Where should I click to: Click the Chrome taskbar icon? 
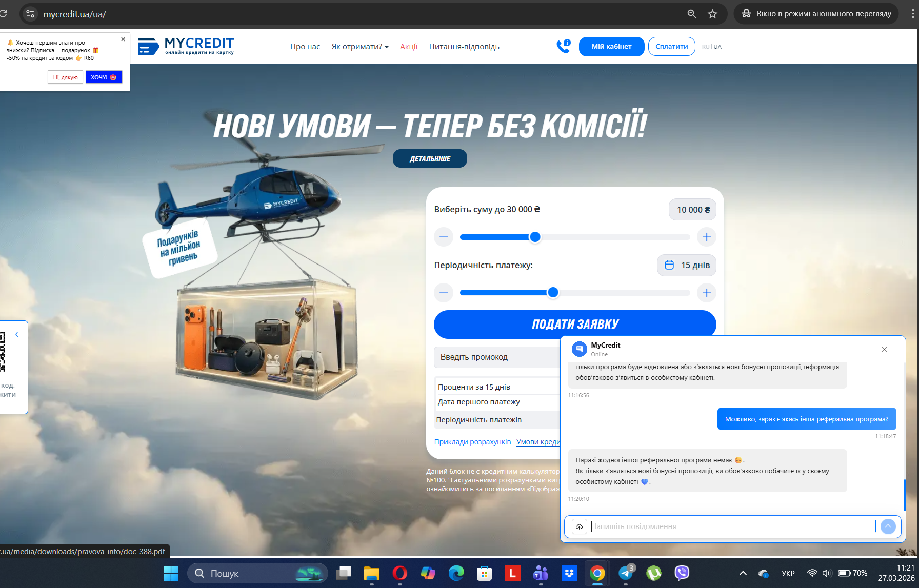[x=597, y=573]
